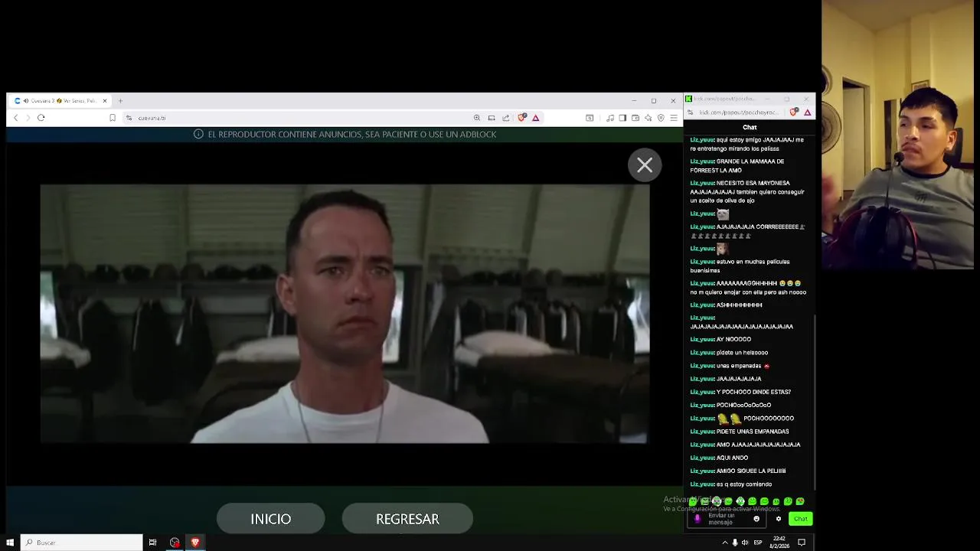Click the Chat header in Kick window

pyautogui.click(x=750, y=127)
